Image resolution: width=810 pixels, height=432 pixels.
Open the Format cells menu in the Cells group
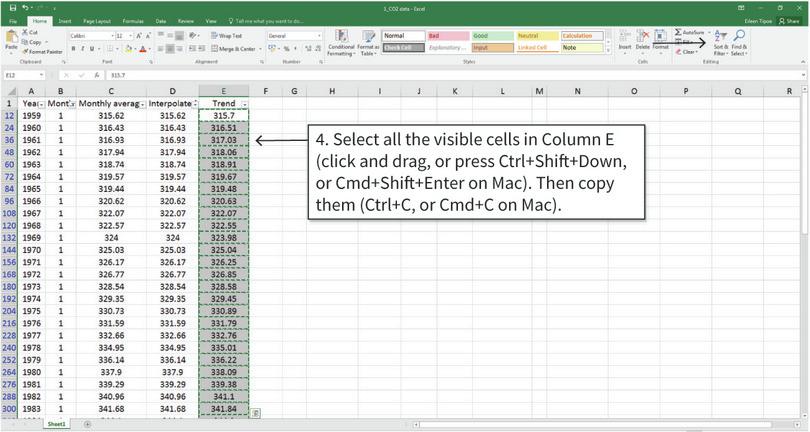click(660, 41)
